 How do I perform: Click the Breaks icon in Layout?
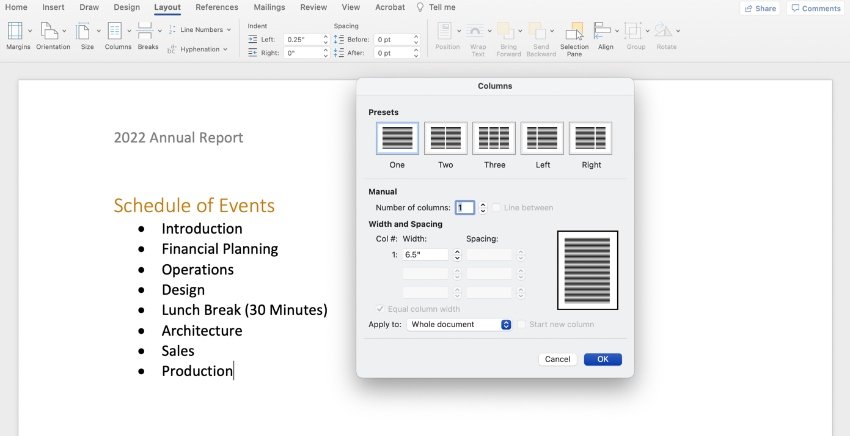pyautogui.click(x=145, y=31)
